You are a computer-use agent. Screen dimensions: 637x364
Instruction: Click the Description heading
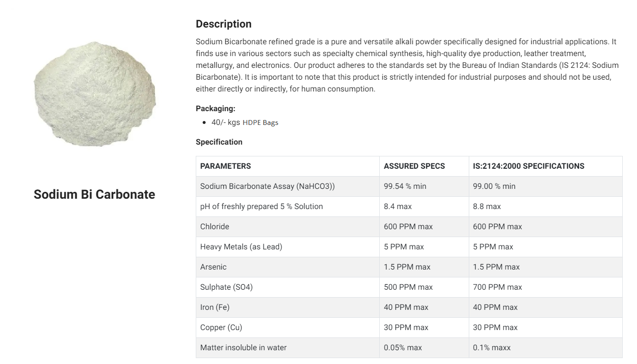pos(223,24)
